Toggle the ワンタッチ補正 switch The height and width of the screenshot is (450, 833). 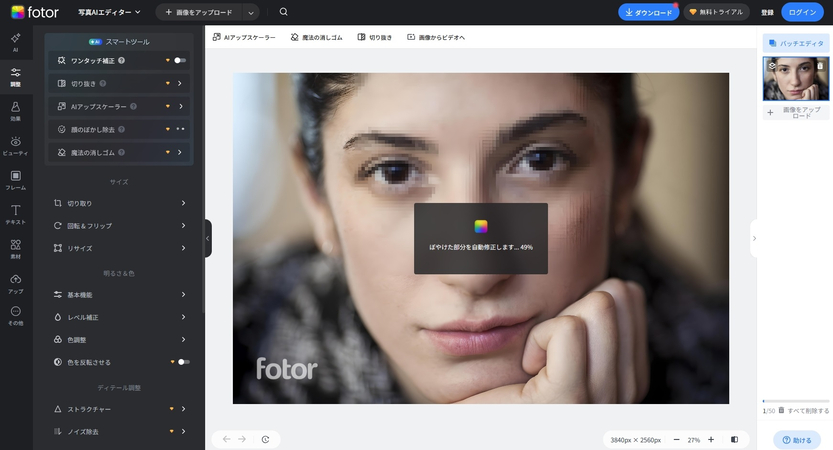click(x=180, y=61)
